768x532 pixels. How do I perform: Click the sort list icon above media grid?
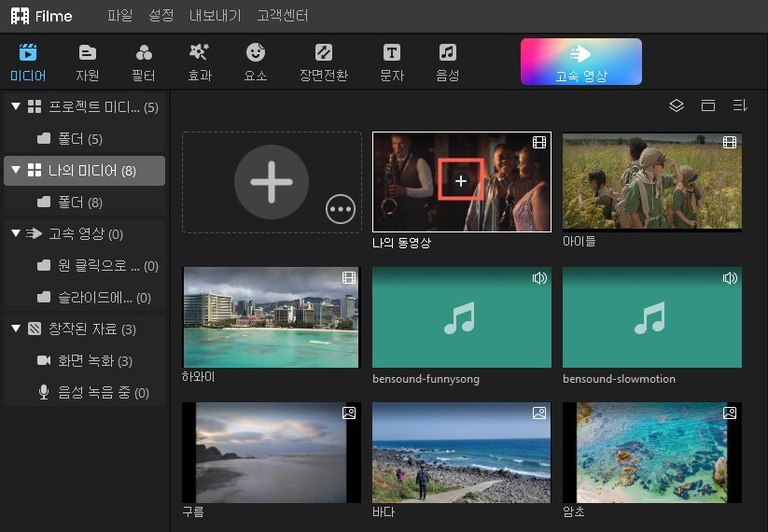[x=740, y=105]
